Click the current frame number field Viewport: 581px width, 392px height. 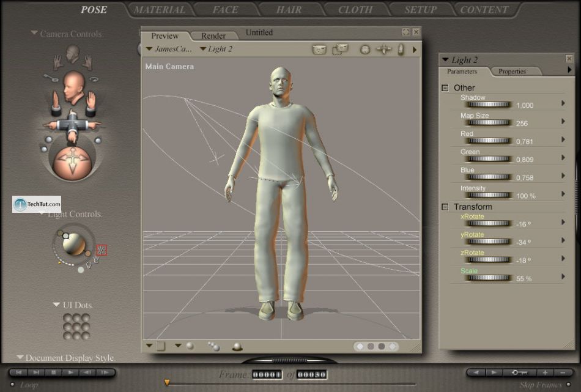pyautogui.click(x=267, y=374)
